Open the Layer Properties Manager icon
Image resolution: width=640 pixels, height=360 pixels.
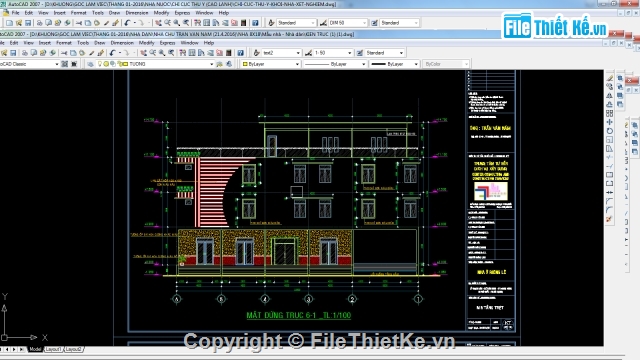coord(90,64)
